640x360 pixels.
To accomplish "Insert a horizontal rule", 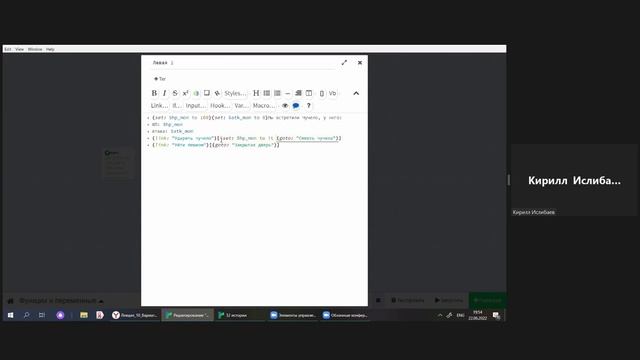I will point(287,93).
